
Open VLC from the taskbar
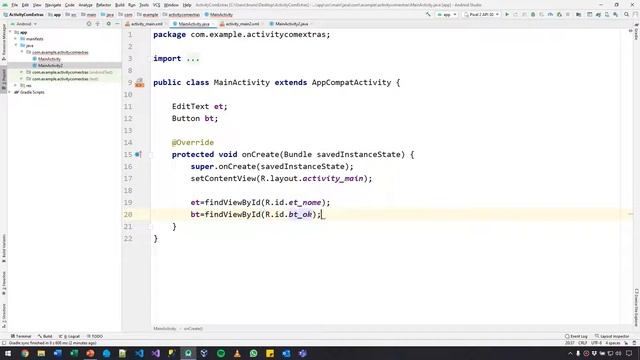[237, 353]
